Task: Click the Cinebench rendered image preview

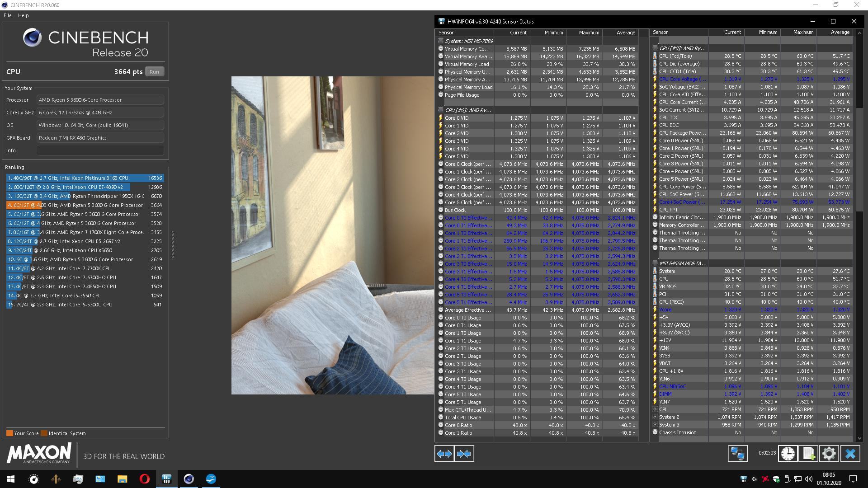Action: tap(333, 235)
